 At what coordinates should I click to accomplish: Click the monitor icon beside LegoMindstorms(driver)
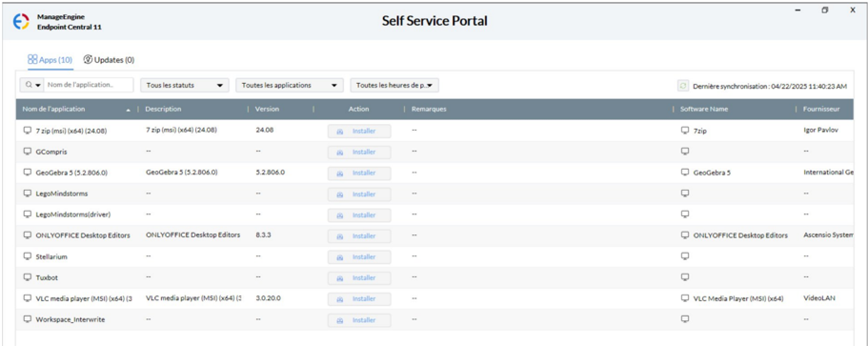[27, 214]
